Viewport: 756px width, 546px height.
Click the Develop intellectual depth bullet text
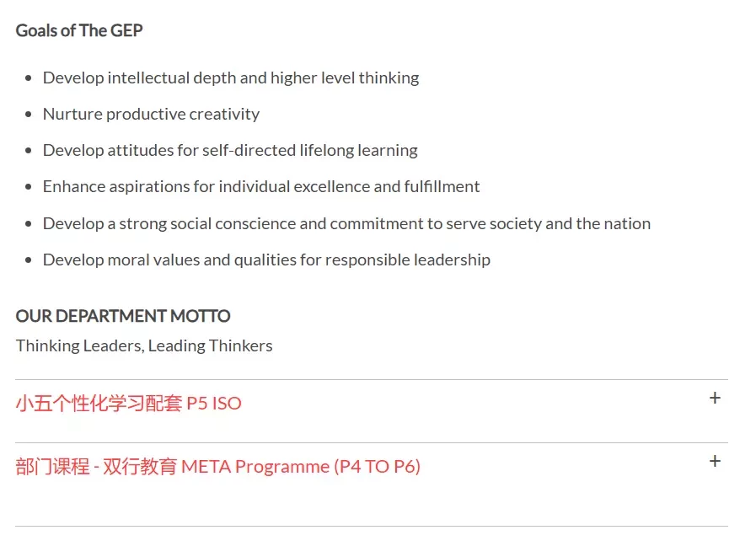[231, 78]
